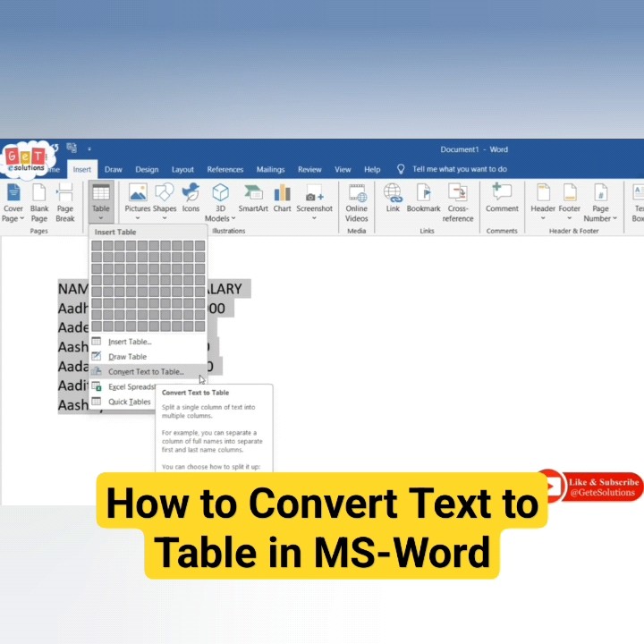Image resolution: width=644 pixels, height=644 pixels.
Task: Choose Convert Text to Table menu entry
Action: tap(148, 372)
